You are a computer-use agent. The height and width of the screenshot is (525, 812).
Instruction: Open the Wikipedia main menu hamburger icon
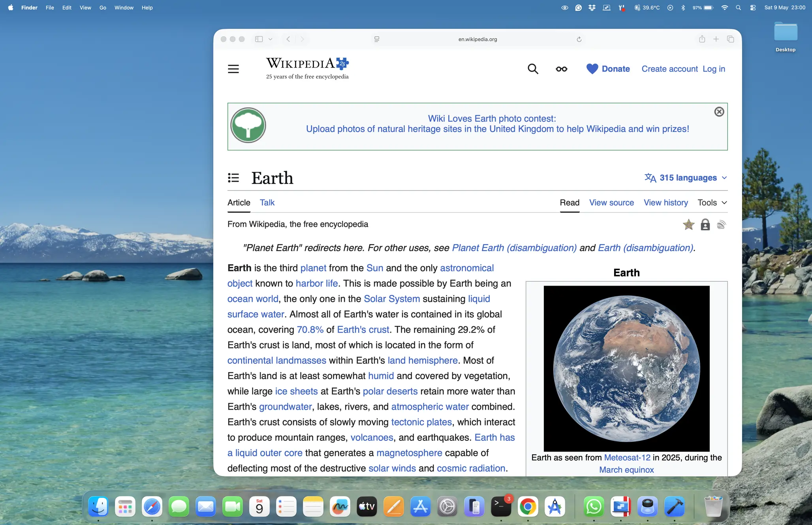pos(233,69)
